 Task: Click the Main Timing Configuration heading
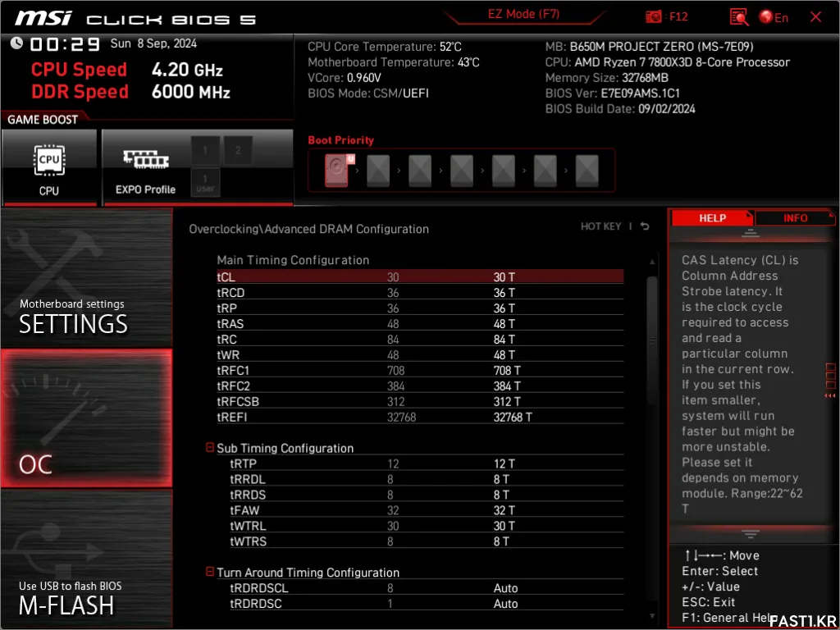(293, 260)
